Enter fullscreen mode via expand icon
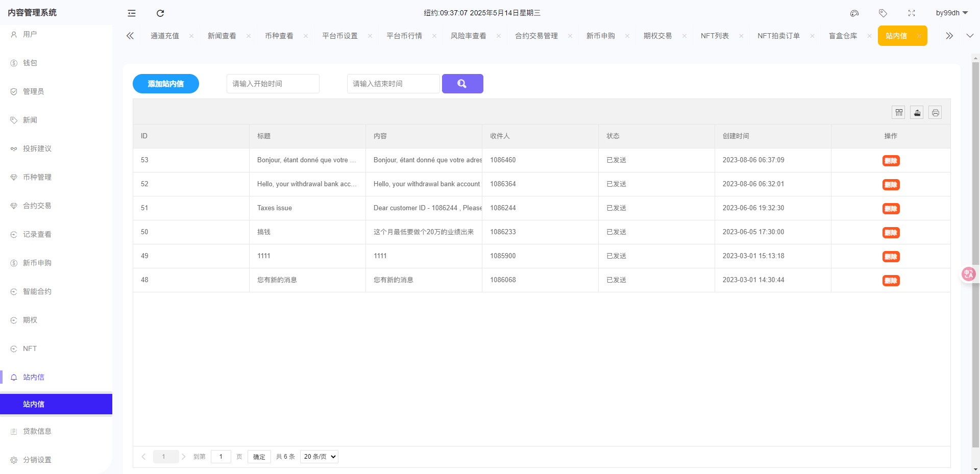 coord(912,13)
